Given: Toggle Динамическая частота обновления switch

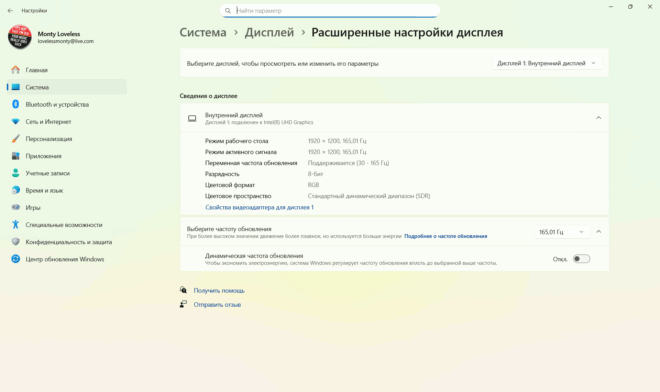Looking at the screenshot, I should pyautogui.click(x=581, y=259).
